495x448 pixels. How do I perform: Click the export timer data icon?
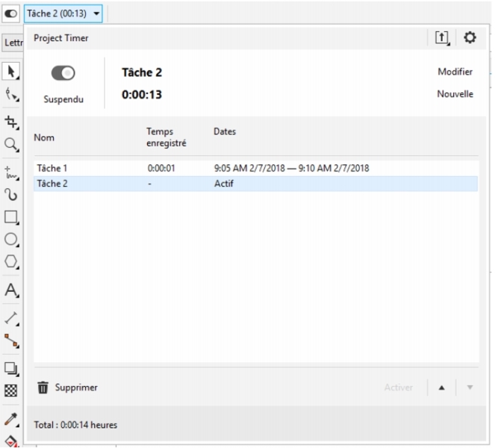tap(442, 37)
